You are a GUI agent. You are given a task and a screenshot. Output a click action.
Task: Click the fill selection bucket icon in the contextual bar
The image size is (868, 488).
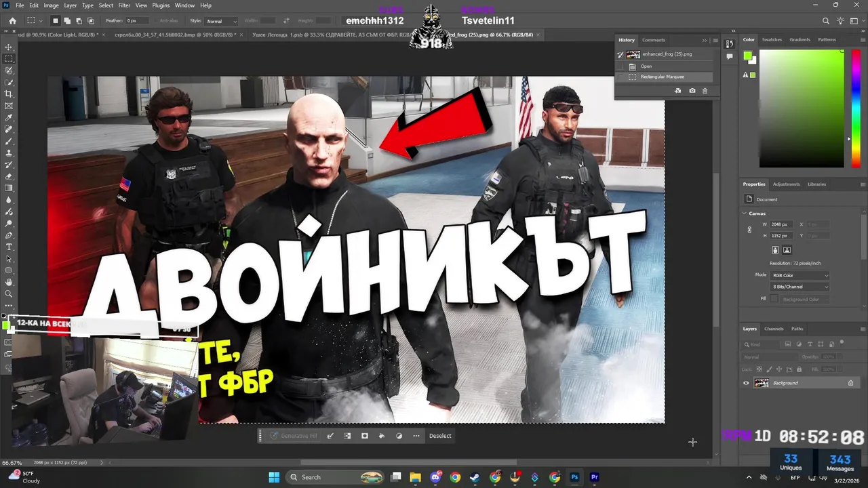coord(381,436)
